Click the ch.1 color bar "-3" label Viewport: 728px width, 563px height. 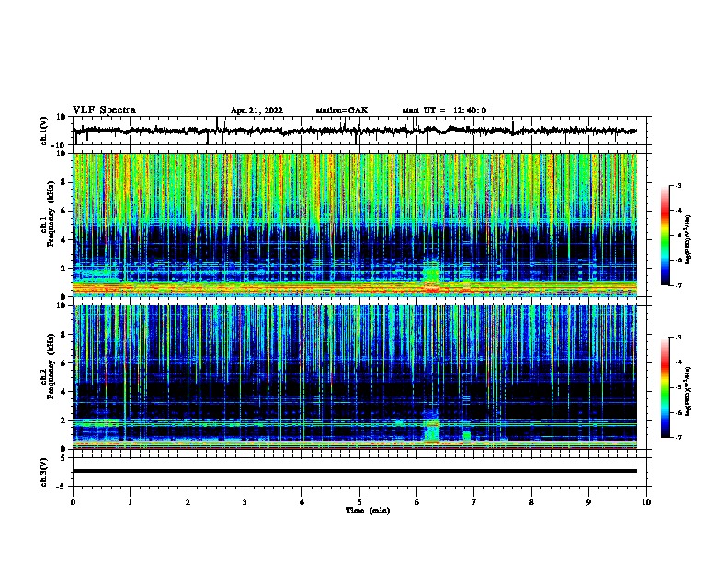pos(677,185)
